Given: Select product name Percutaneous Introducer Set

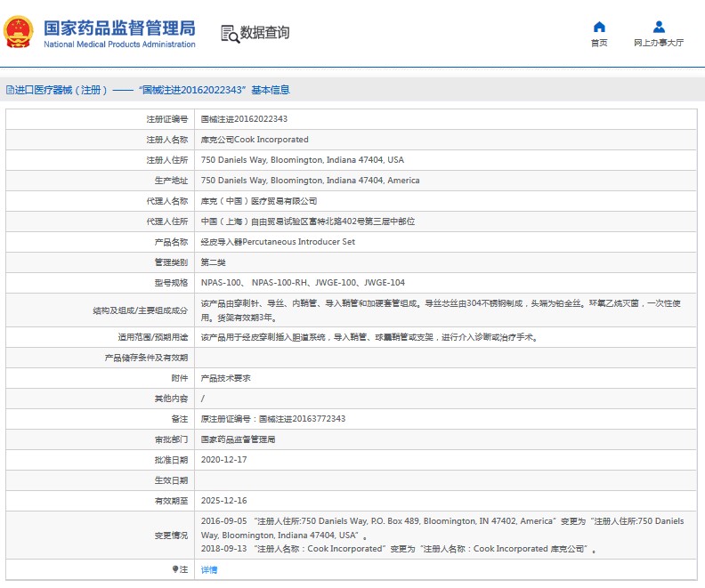Looking at the screenshot, I should (278, 242).
